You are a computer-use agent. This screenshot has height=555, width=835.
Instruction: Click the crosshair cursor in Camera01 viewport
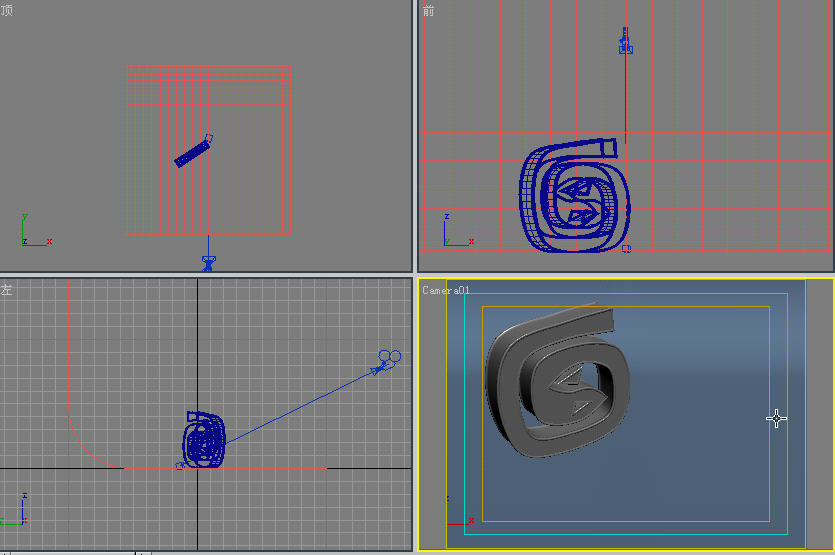click(x=776, y=418)
